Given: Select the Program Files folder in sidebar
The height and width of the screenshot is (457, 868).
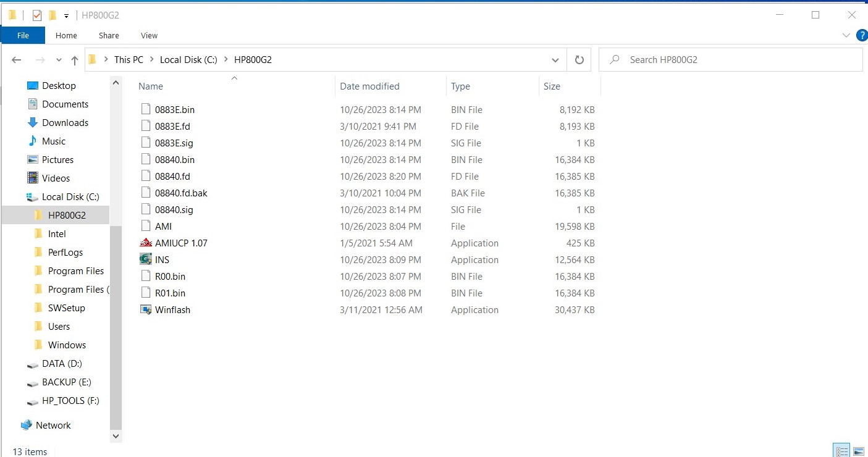Looking at the screenshot, I should (76, 270).
